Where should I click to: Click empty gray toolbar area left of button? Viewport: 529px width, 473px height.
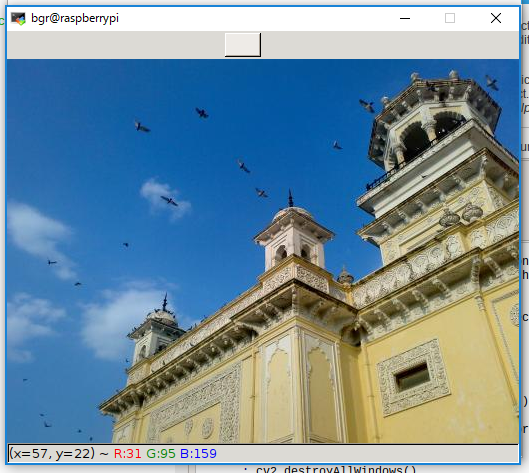tap(115, 45)
